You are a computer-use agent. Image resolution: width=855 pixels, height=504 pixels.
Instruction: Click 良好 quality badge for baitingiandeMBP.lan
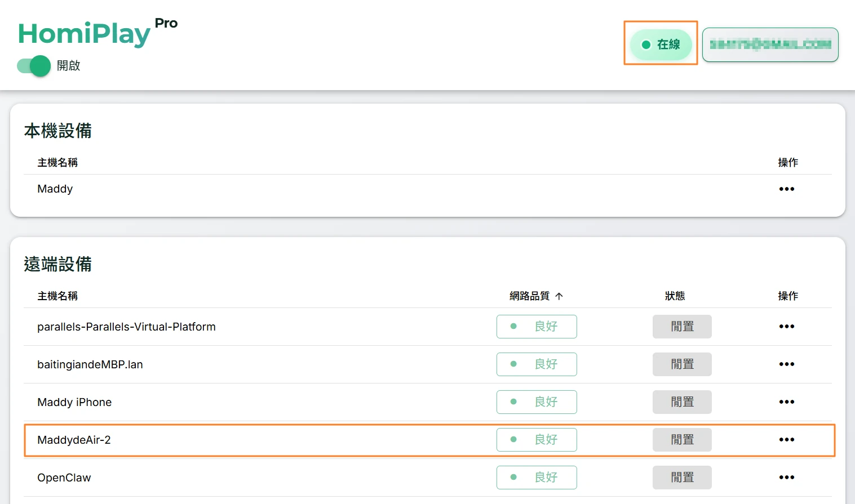coord(537,364)
